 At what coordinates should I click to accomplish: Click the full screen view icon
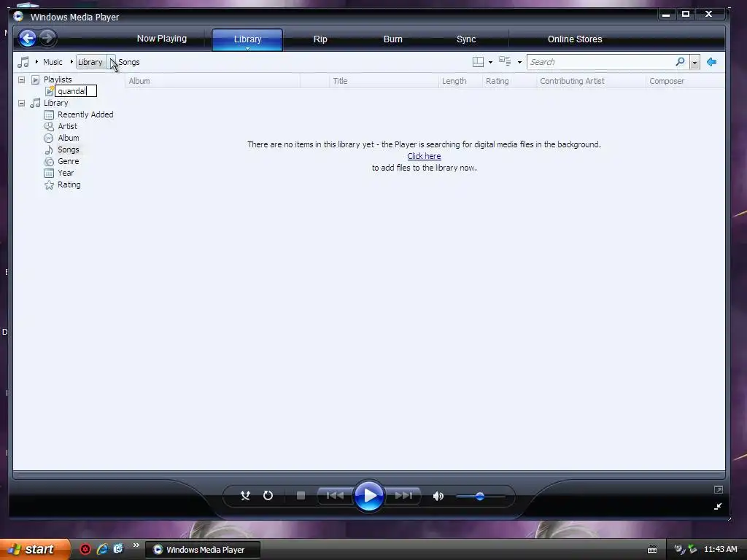(719, 489)
